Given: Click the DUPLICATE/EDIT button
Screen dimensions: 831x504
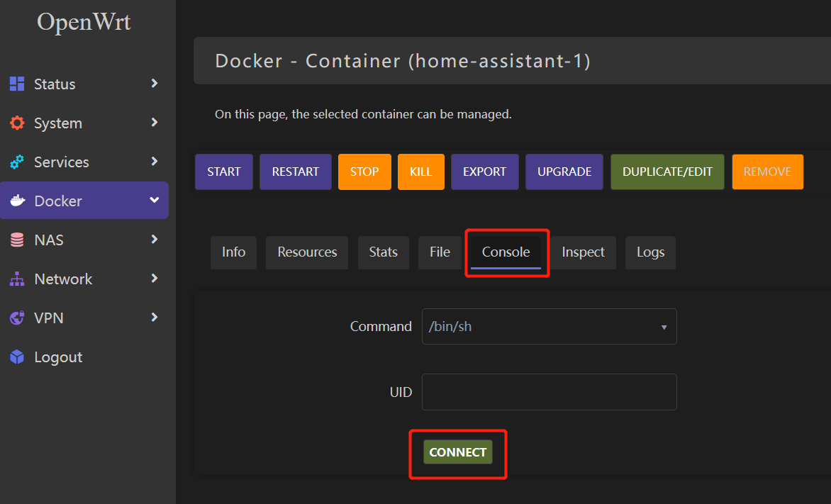Looking at the screenshot, I should tap(667, 172).
